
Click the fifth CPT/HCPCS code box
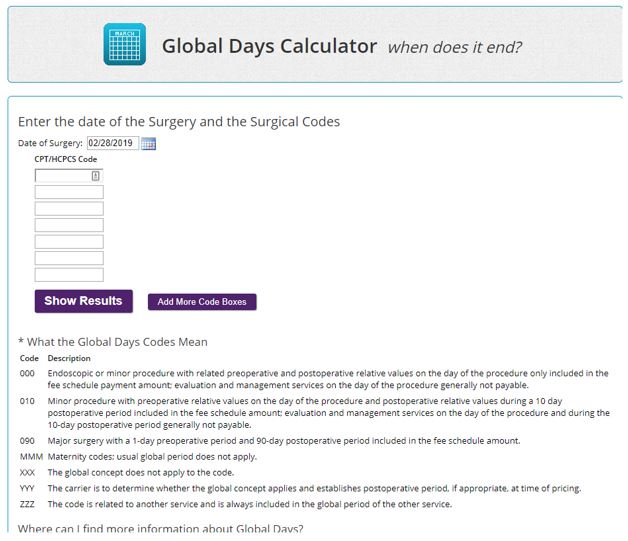69,242
